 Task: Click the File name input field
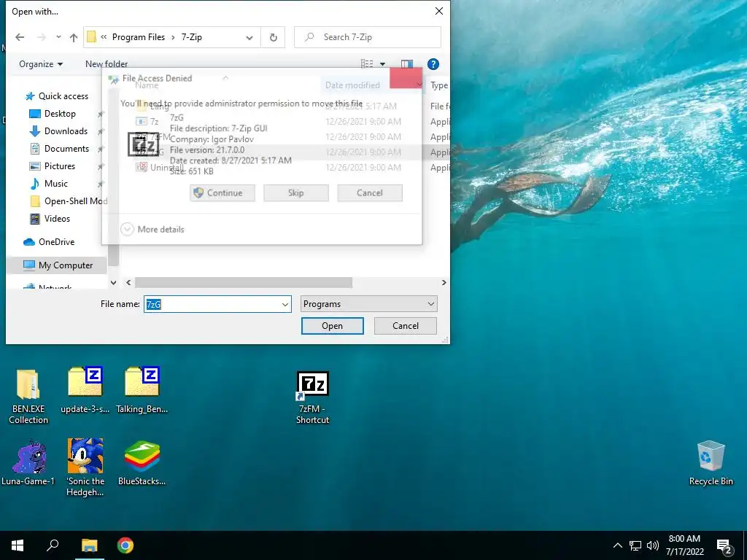pyautogui.click(x=212, y=304)
